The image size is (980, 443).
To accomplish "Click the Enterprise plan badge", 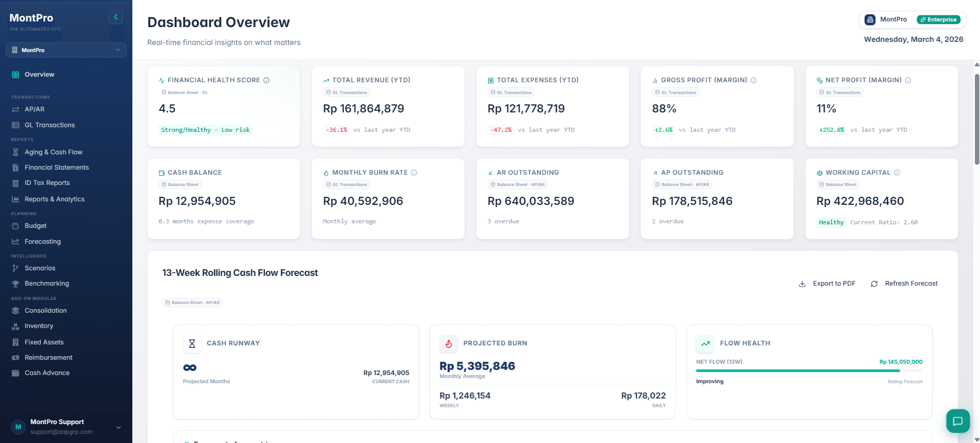I will [x=939, y=19].
